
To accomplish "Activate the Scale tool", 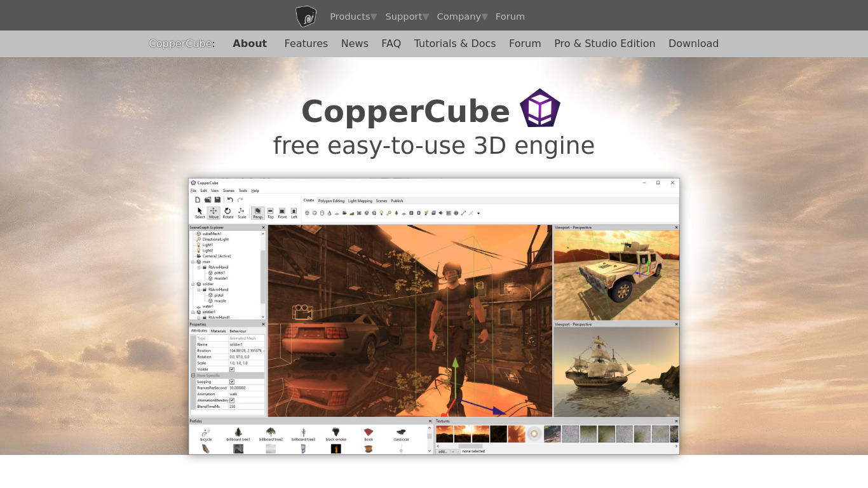I will point(241,213).
